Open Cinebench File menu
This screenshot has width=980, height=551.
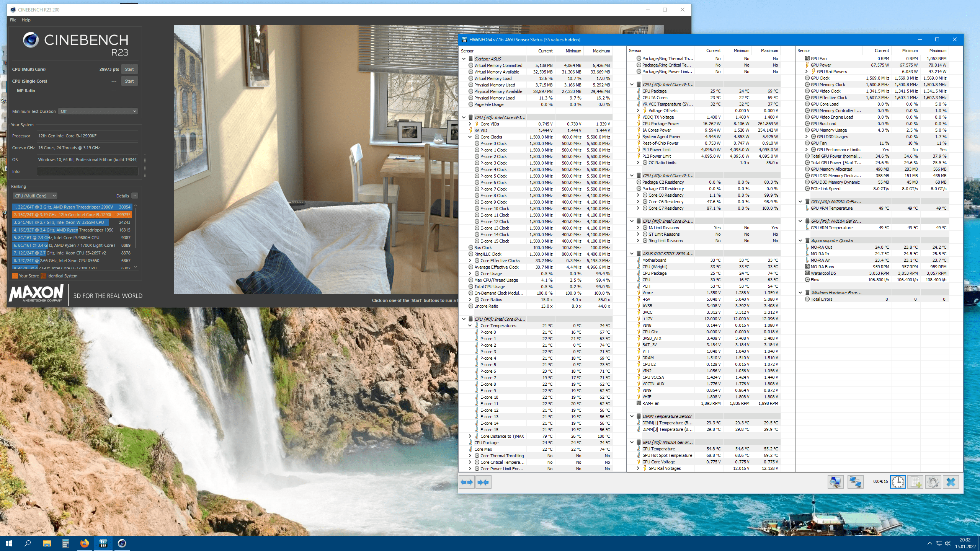(13, 20)
